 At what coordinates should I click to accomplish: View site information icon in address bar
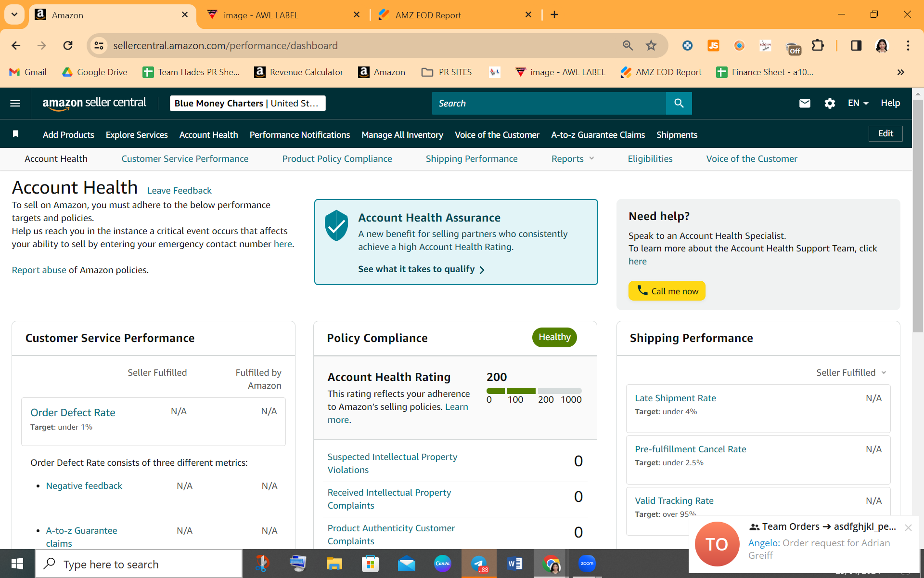(99, 46)
